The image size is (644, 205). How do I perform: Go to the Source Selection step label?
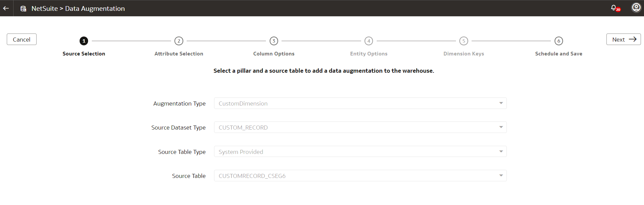click(84, 54)
